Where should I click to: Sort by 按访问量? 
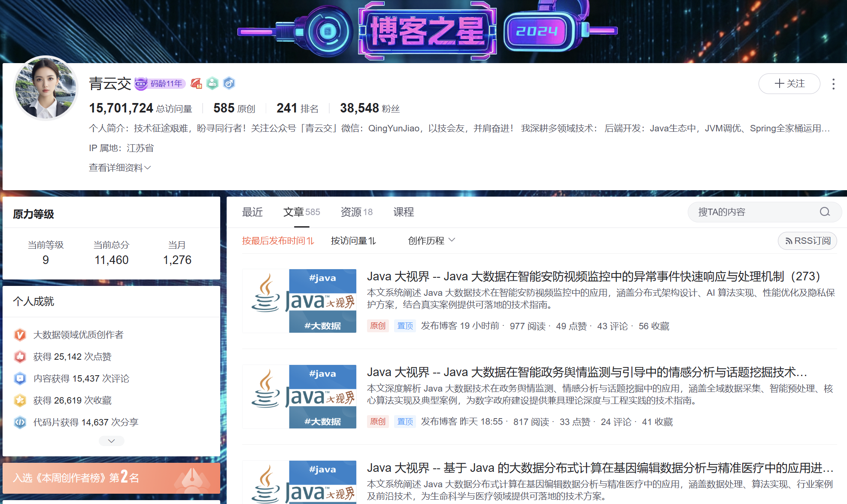(353, 241)
